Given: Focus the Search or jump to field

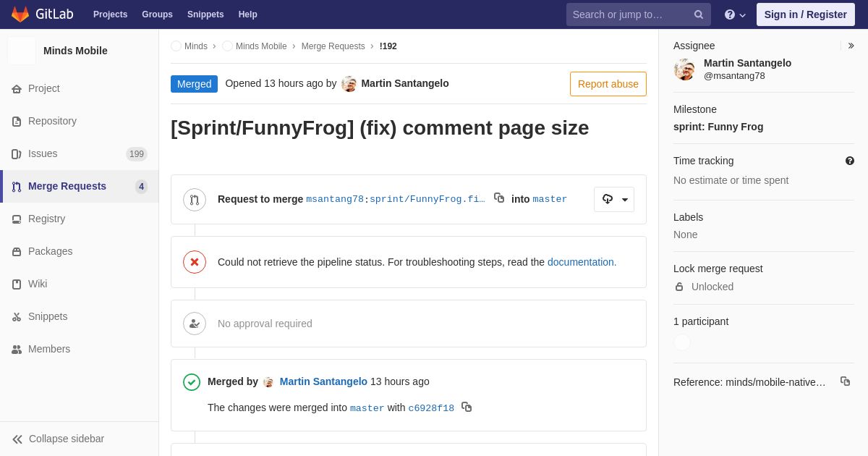Looking at the screenshot, I should click(629, 14).
